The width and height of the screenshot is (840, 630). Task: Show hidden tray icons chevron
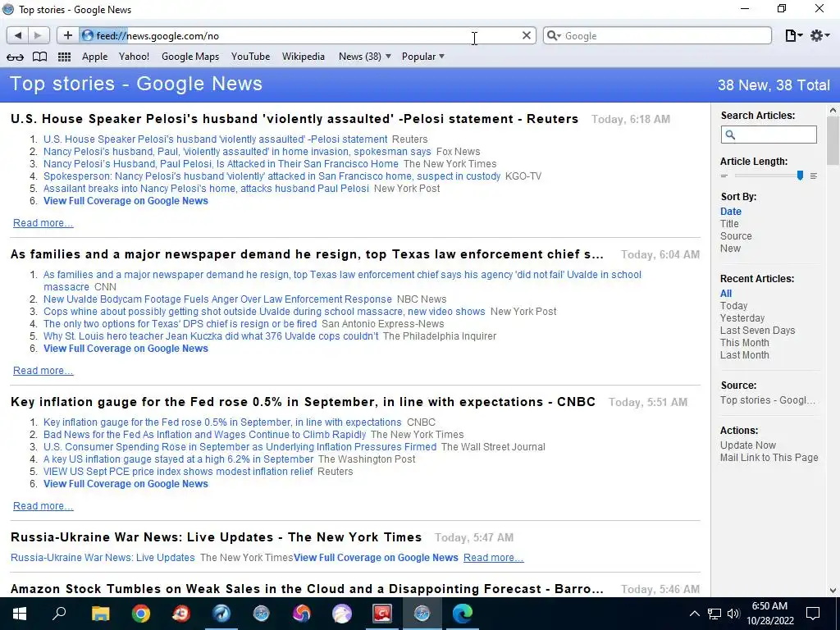(x=694, y=614)
